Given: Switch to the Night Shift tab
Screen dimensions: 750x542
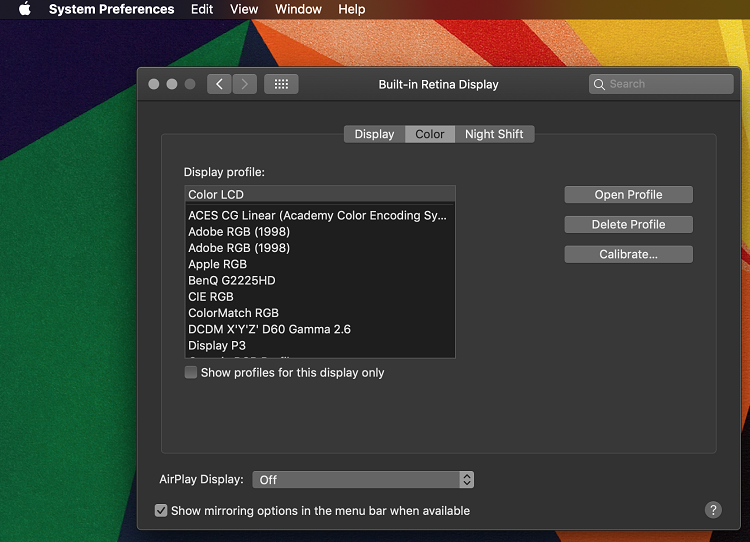Looking at the screenshot, I should coord(494,134).
